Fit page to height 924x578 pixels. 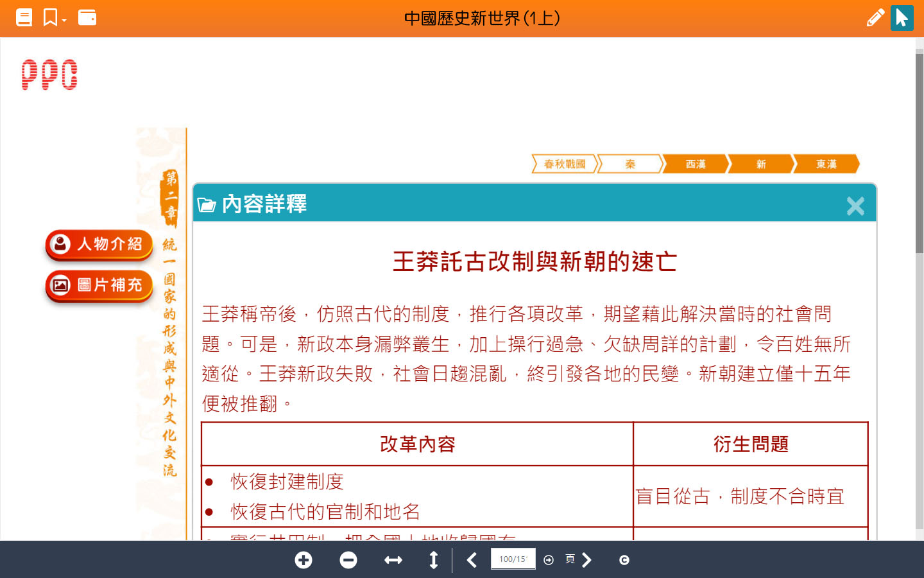tap(434, 560)
